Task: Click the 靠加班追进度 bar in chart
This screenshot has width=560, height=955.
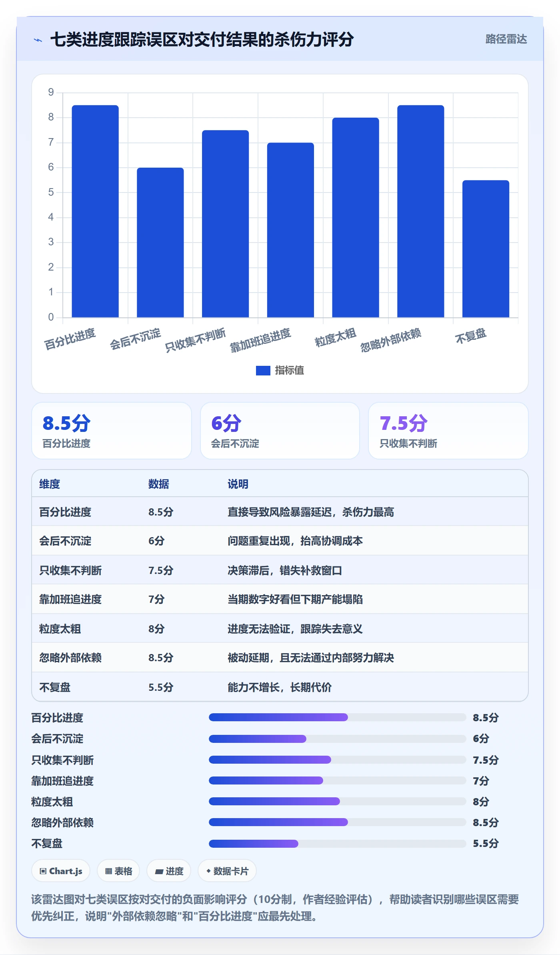Action: click(x=290, y=230)
